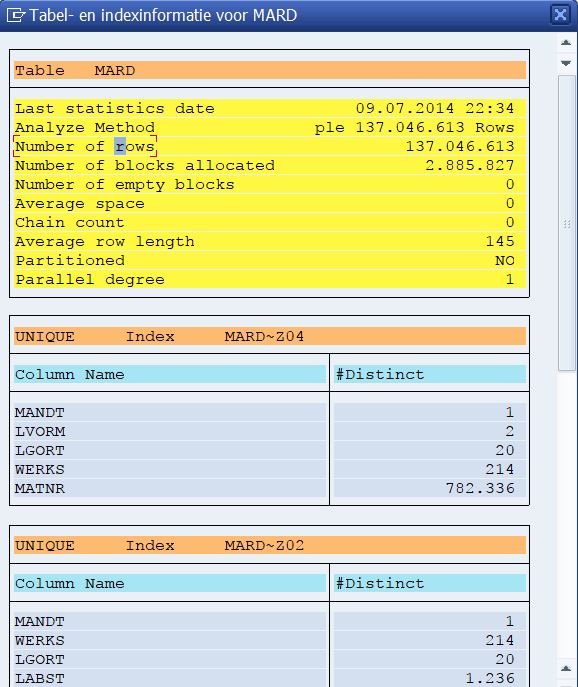Click '#Distinct' header of MARD~Z04 index
Screen dimensions: 578x687
click(430, 375)
